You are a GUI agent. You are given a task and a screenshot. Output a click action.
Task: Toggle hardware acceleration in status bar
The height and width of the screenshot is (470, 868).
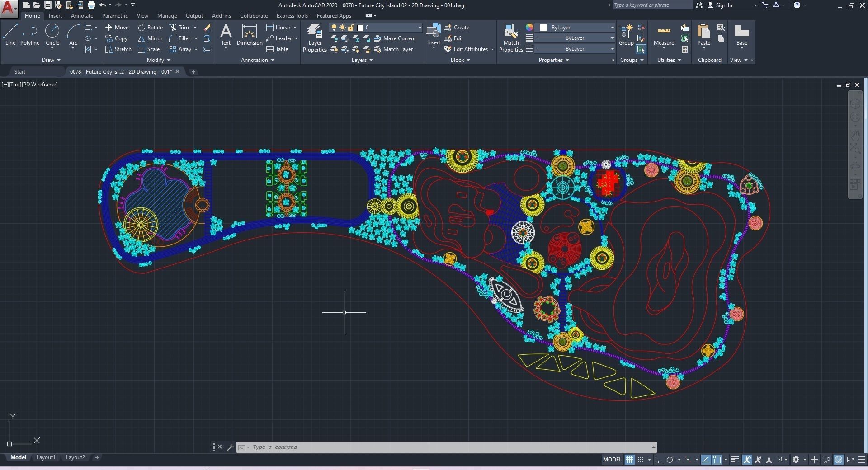[x=839, y=460]
